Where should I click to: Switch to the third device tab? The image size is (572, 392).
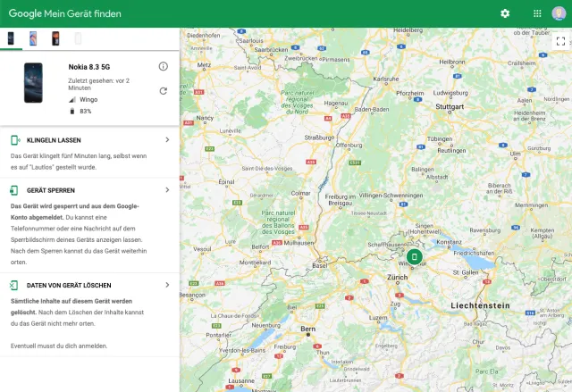(x=55, y=38)
